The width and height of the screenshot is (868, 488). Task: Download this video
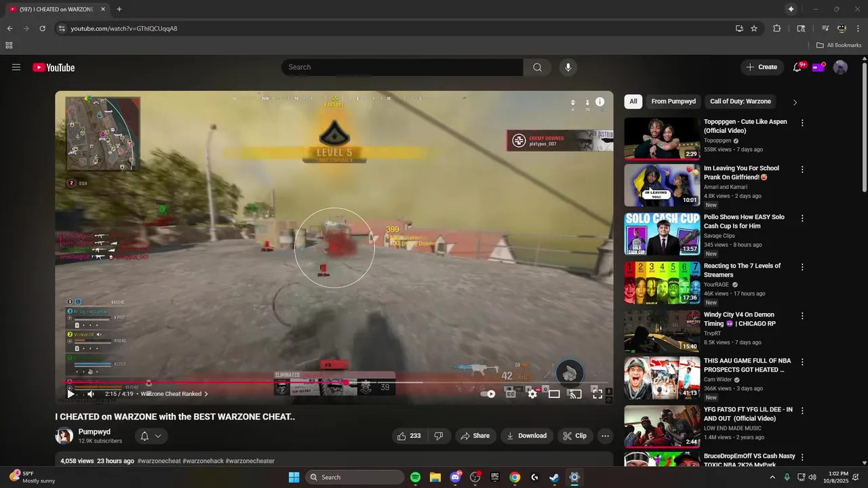click(527, 436)
